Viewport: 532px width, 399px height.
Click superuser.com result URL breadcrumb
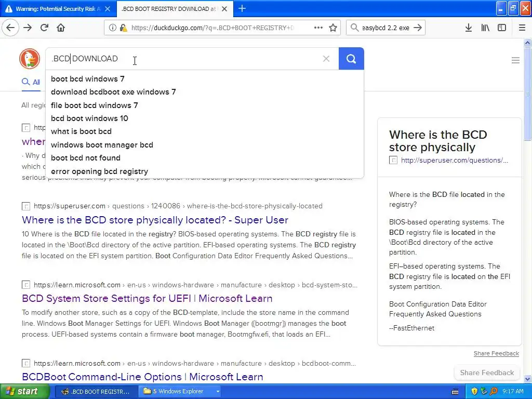(178, 206)
